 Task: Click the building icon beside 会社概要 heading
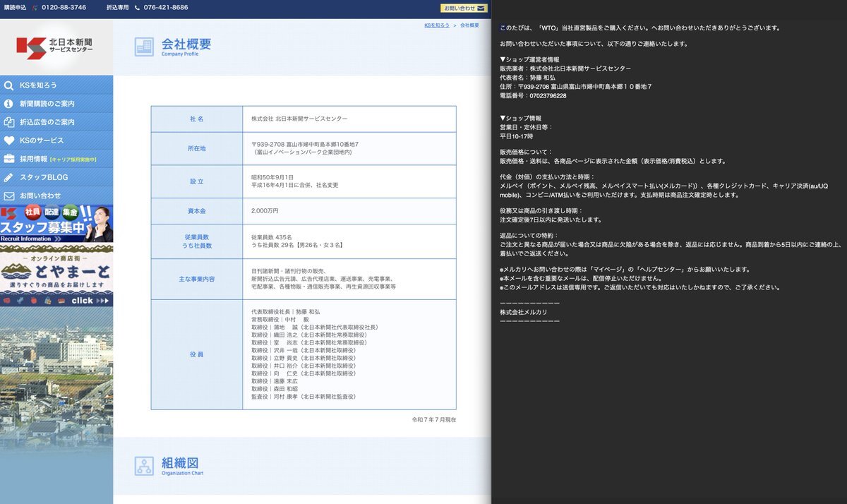click(144, 47)
